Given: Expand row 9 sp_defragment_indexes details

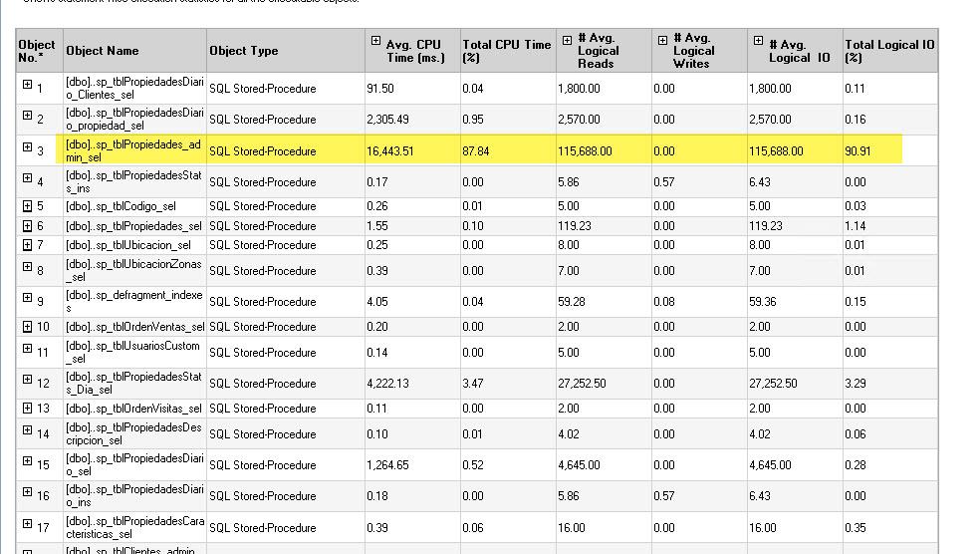Looking at the screenshot, I should point(28,299).
